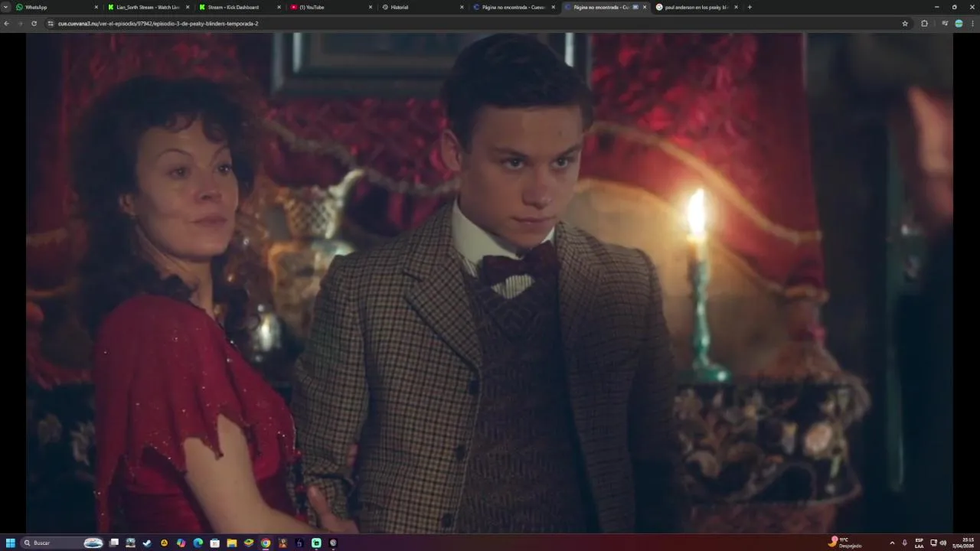Open the Chrome profile avatar
This screenshot has width=980, height=551.
coord(959,24)
